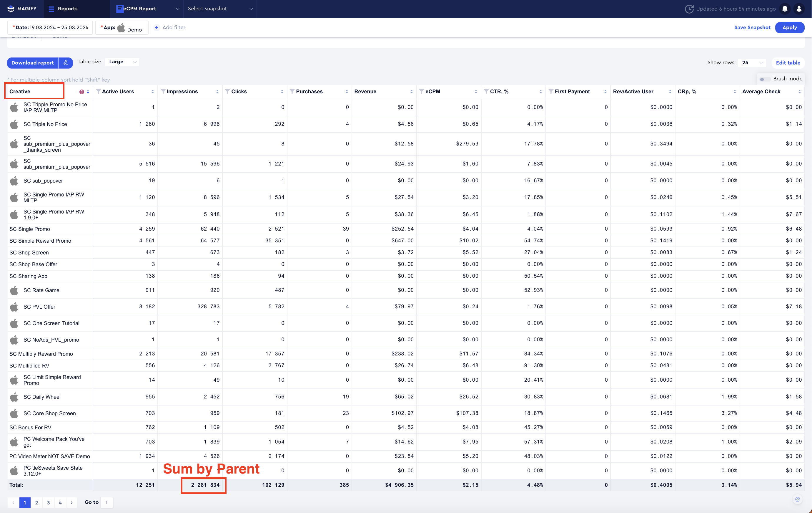
Task: Click the Go to page input field
Action: point(107,502)
